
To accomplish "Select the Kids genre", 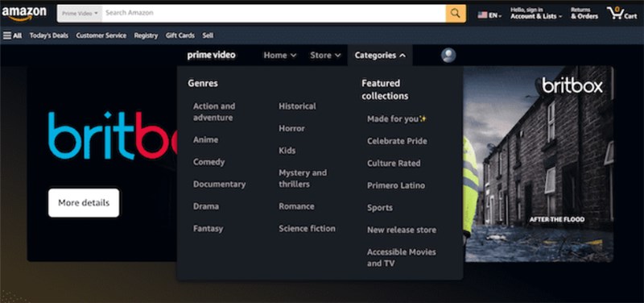I will pos(287,151).
